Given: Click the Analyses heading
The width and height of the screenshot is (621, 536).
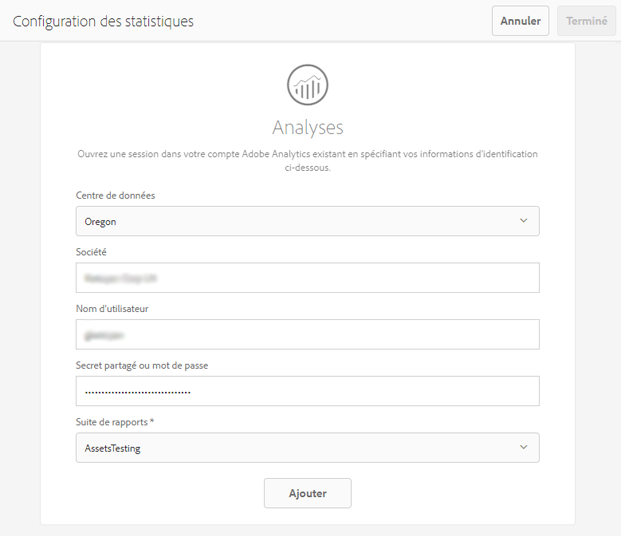Looking at the screenshot, I should [307, 127].
